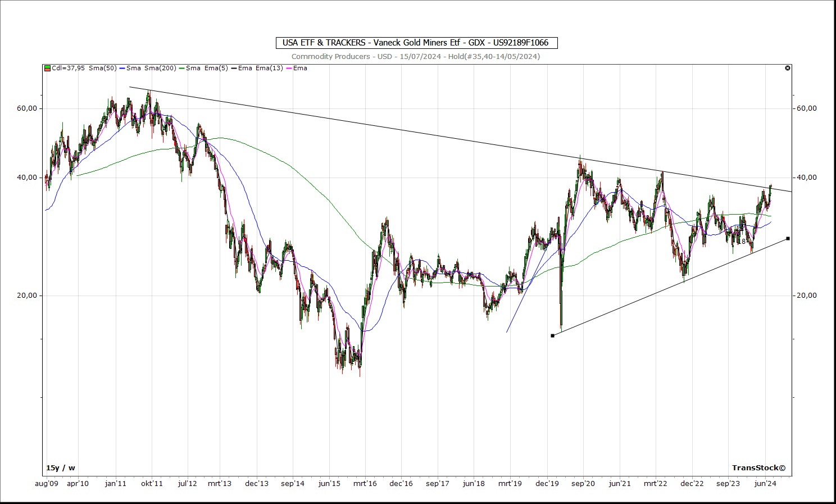The height and width of the screenshot is (504, 836).
Task: Click the 'dec'19' date label
Action: tap(547, 483)
